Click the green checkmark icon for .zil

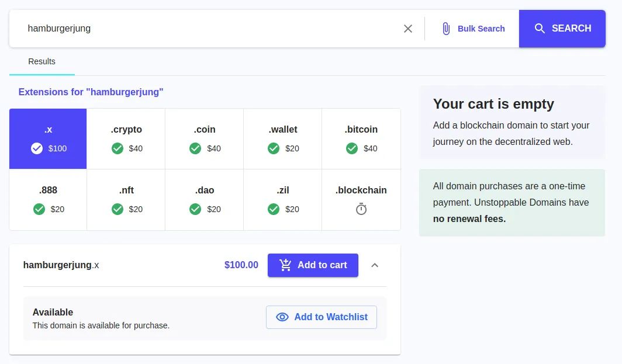click(x=274, y=209)
